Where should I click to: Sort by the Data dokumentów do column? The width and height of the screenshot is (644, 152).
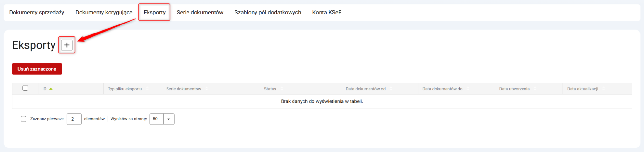point(442,89)
